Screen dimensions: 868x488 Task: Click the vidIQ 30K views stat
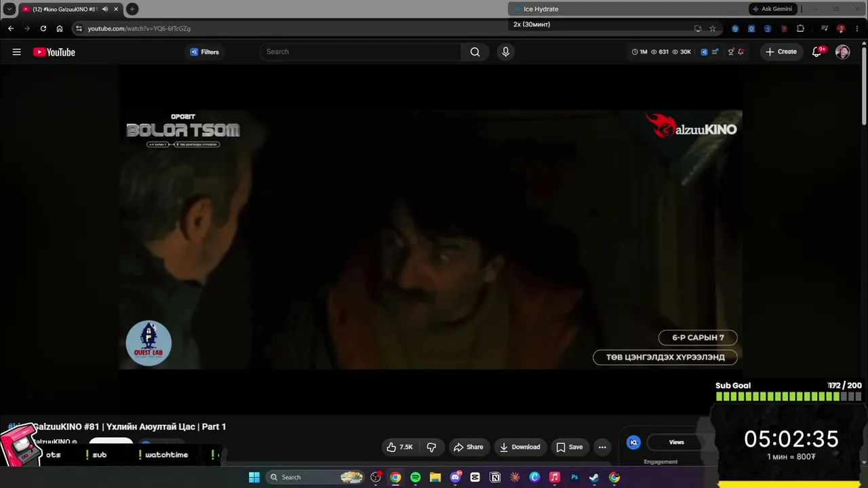coord(682,52)
